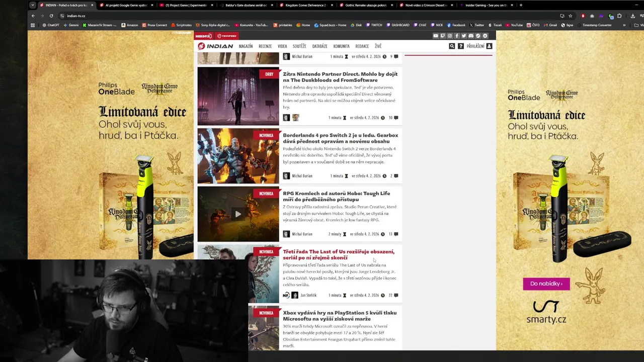Open the Twitter social icon in site header

point(464,36)
